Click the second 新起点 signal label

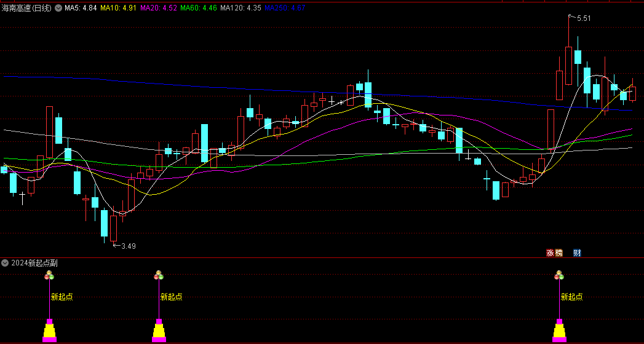pyautogui.click(x=171, y=297)
